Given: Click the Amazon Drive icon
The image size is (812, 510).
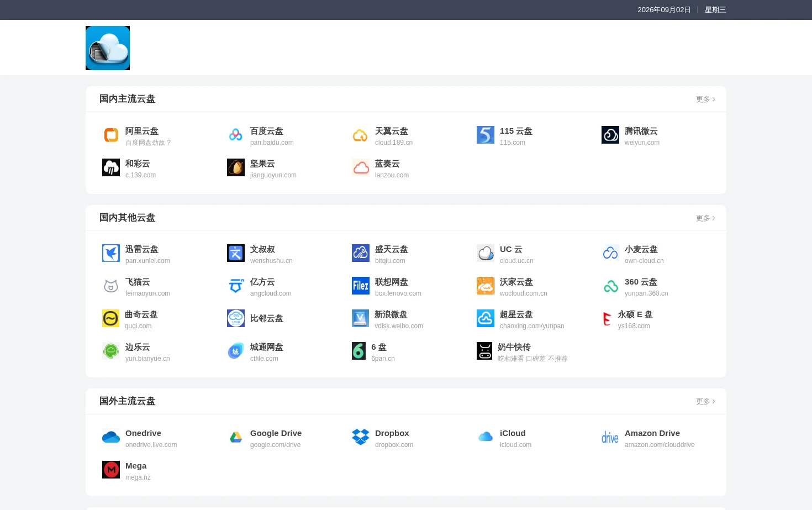Looking at the screenshot, I should tap(610, 437).
